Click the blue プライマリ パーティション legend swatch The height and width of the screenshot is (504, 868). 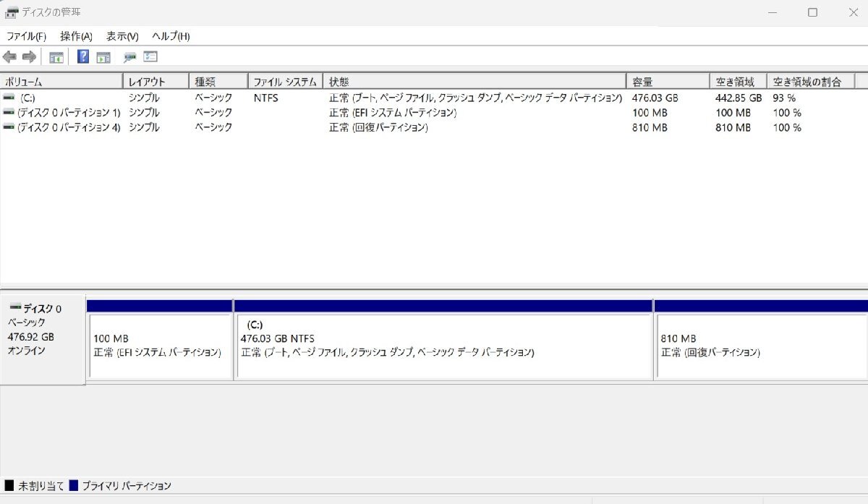tap(73, 486)
